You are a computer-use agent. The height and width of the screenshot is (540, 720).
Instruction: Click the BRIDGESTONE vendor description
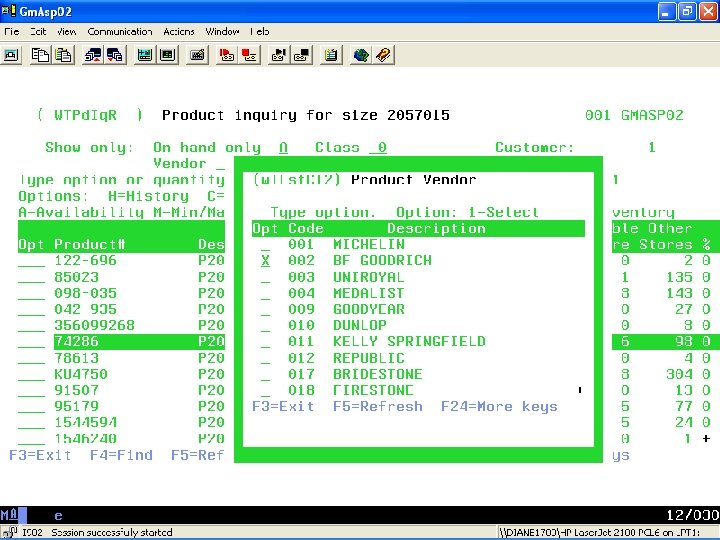coord(377,374)
